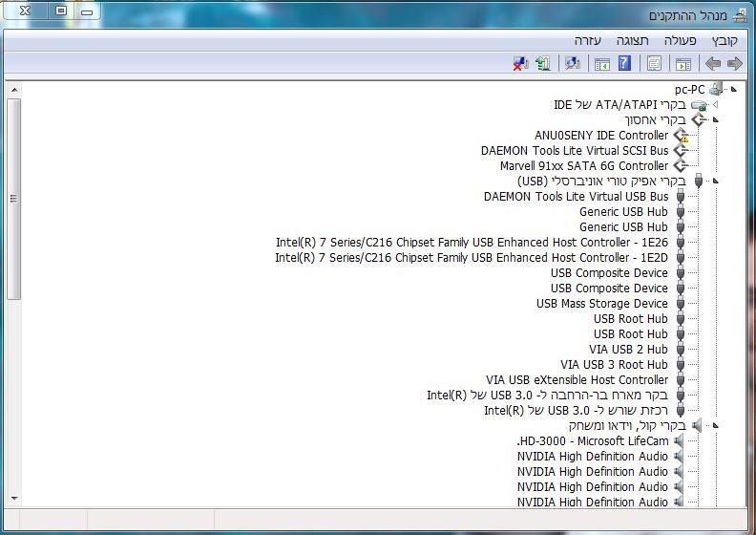Click DAEMON Tools Lite Virtual SCSI Bus icon
This screenshot has height=535, width=756.
tap(681, 151)
